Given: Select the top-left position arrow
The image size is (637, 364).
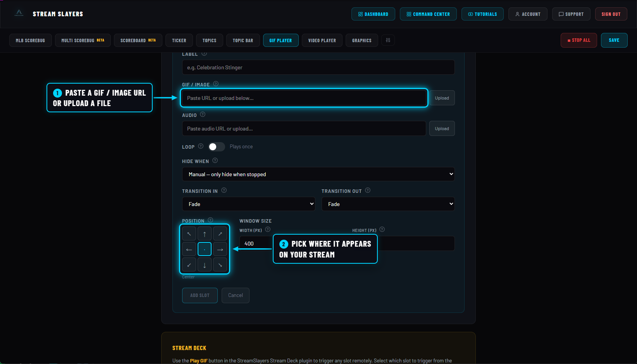Looking at the screenshot, I should (189, 234).
